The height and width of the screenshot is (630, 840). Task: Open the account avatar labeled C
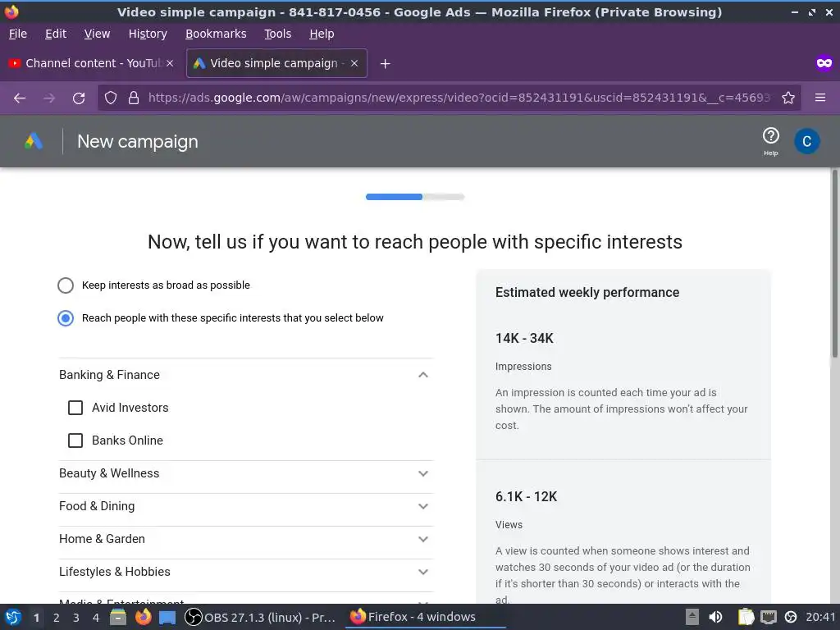(806, 141)
